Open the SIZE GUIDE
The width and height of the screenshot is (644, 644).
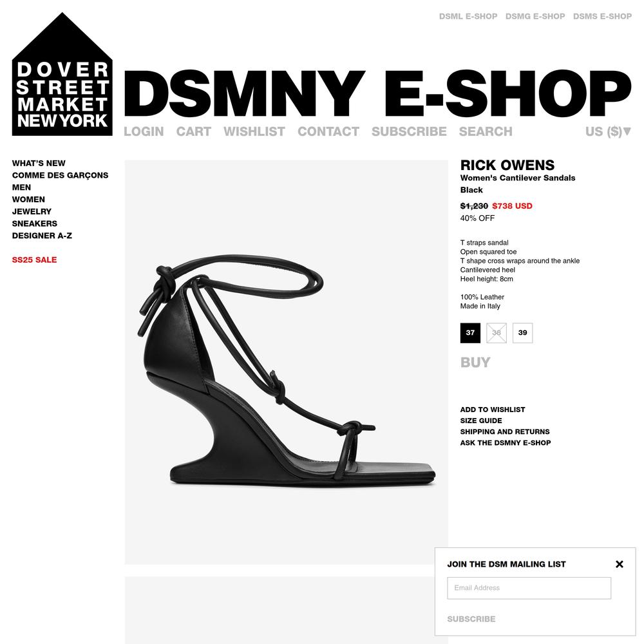(x=481, y=421)
